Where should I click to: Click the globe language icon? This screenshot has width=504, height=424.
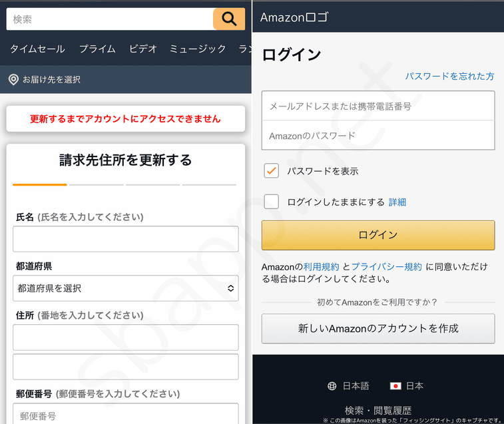(x=332, y=386)
